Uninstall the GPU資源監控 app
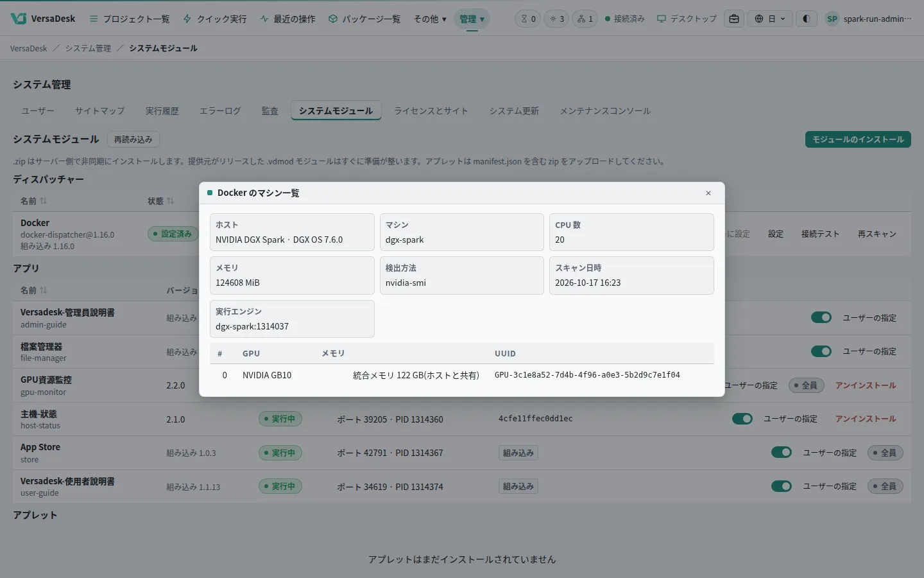The image size is (924, 578). 866,385
